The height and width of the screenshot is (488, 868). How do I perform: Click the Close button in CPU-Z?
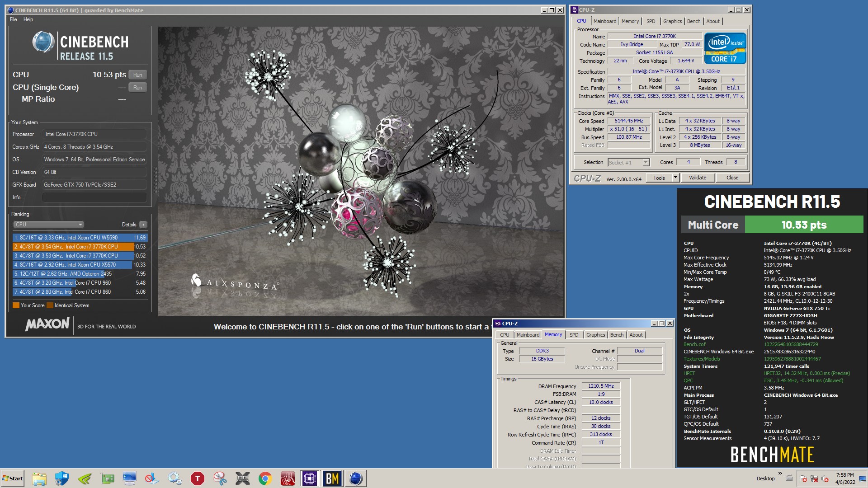point(732,178)
